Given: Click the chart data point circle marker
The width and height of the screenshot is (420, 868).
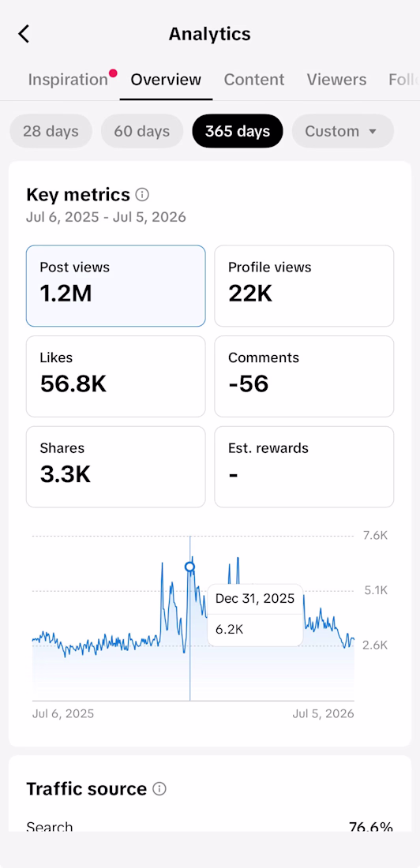Looking at the screenshot, I should point(189,567).
